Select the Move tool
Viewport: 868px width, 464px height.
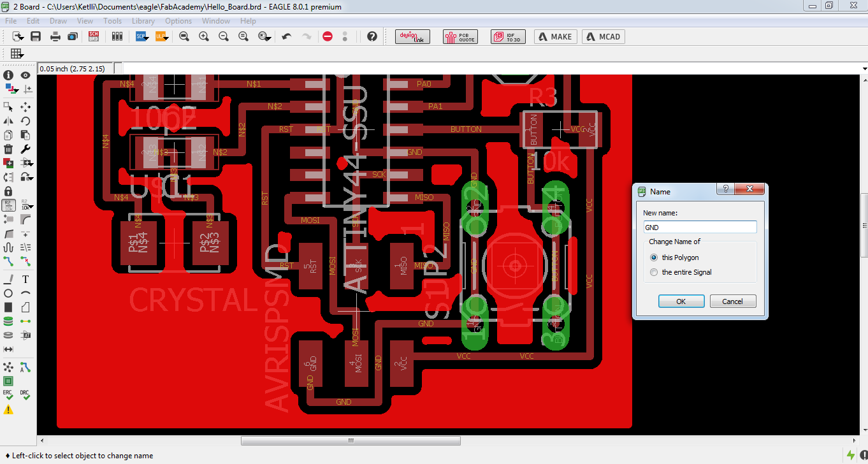[25, 106]
